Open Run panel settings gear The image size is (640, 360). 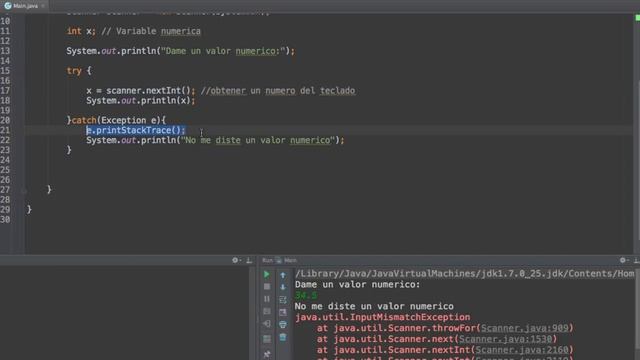coord(623,260)
